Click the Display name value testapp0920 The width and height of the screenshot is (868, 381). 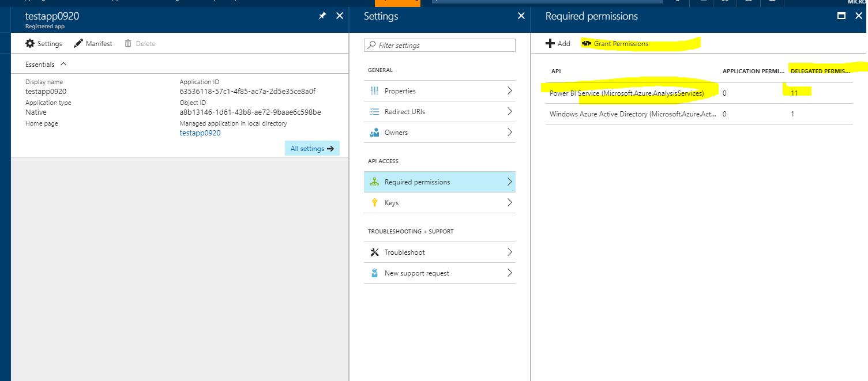46,91
